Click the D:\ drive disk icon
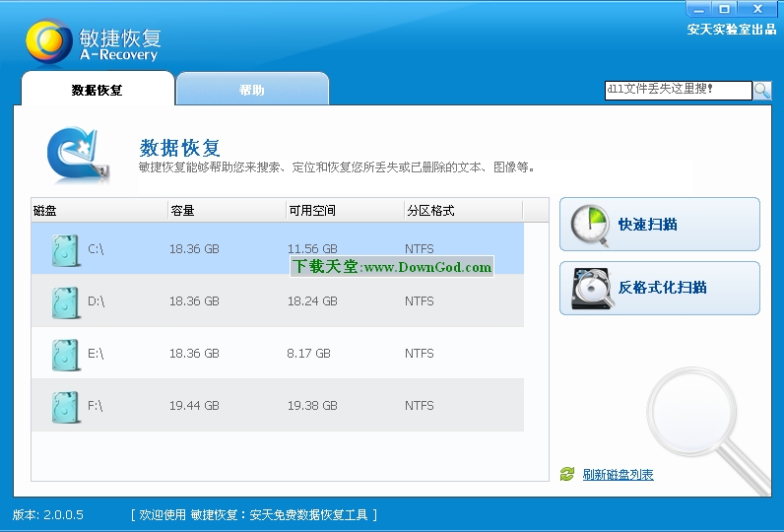 (x=65, y=302)
